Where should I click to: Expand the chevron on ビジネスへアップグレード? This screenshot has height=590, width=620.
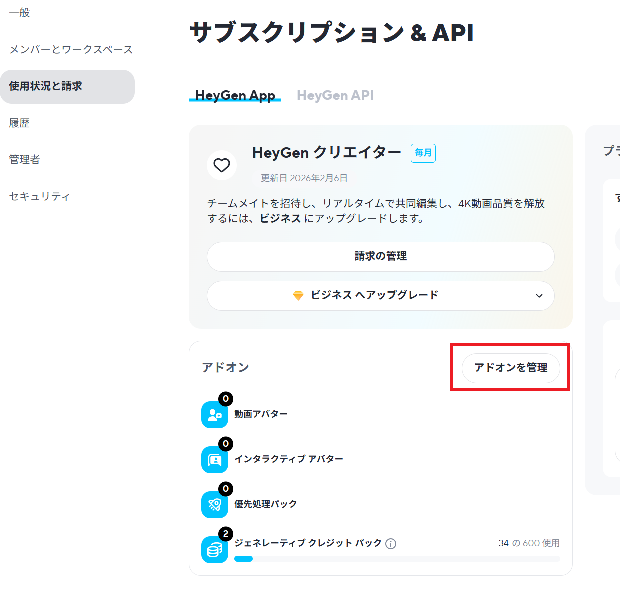tap(540, 296)
